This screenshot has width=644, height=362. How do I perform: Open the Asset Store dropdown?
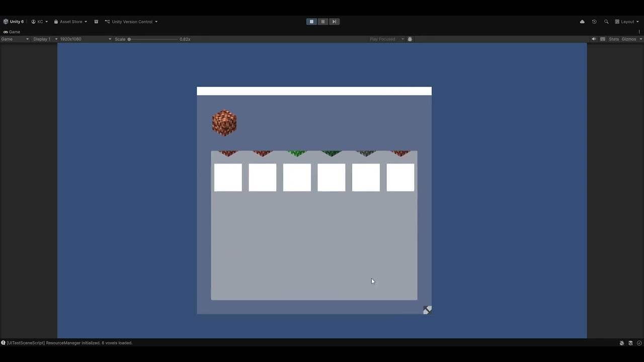pyautogui.click(x=70, y=22)
